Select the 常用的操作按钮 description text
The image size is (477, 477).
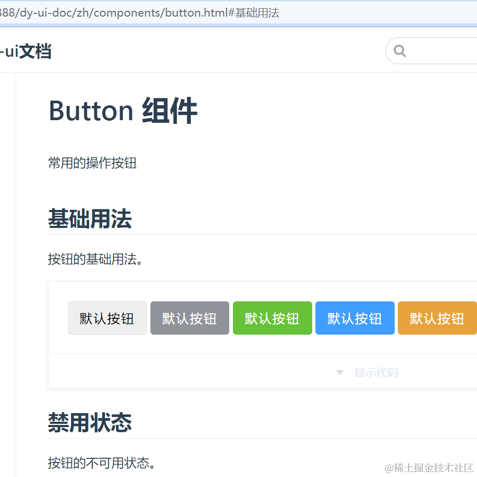[x=92, y=163]
